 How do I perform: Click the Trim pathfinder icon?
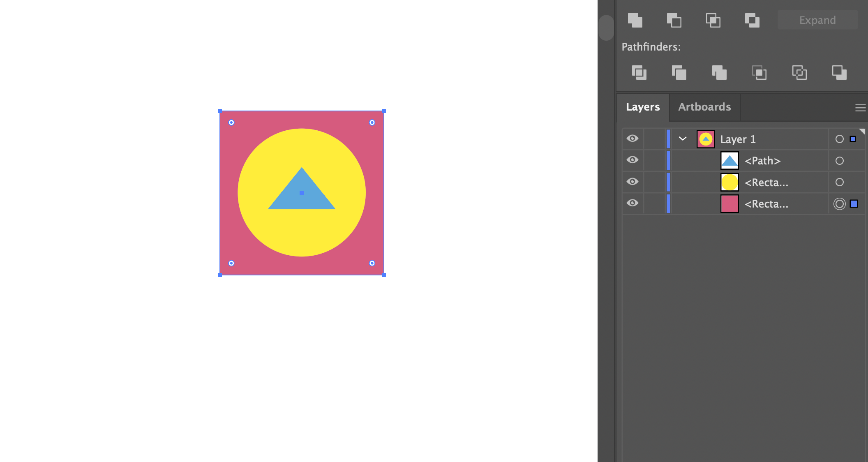[x=679, y=73]
